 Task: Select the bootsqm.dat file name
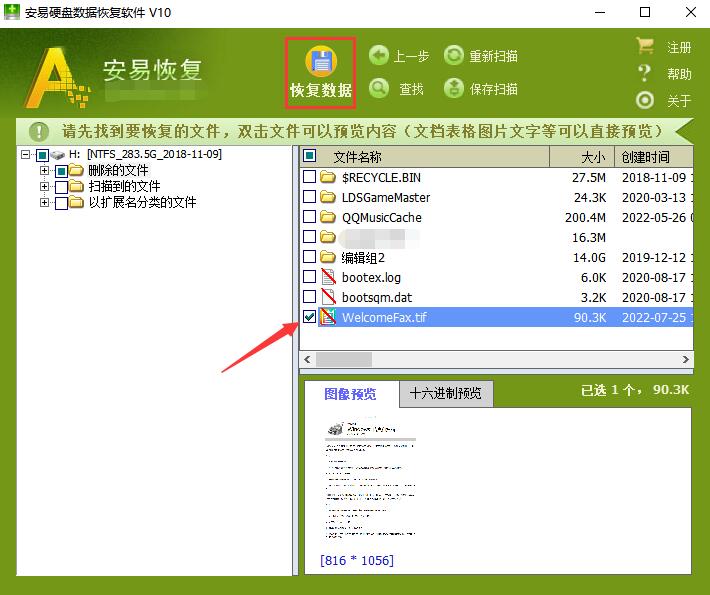(x=377, y=297)
